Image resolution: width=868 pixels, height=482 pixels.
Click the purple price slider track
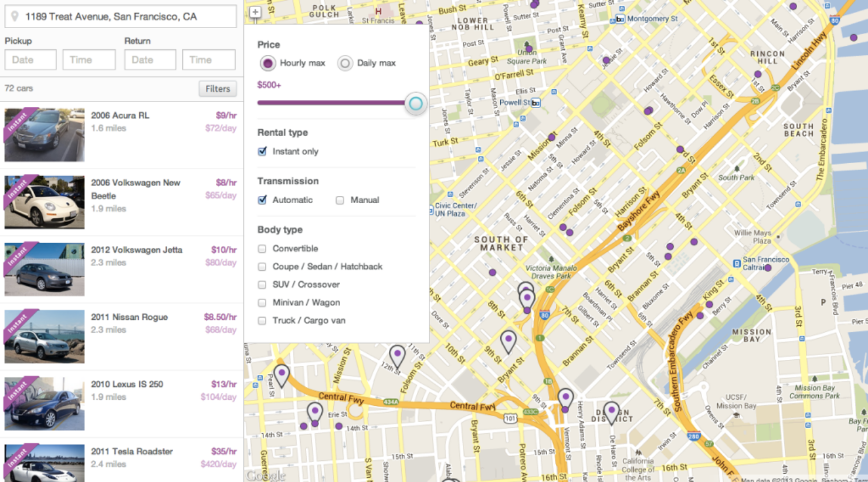pos(331,103)
